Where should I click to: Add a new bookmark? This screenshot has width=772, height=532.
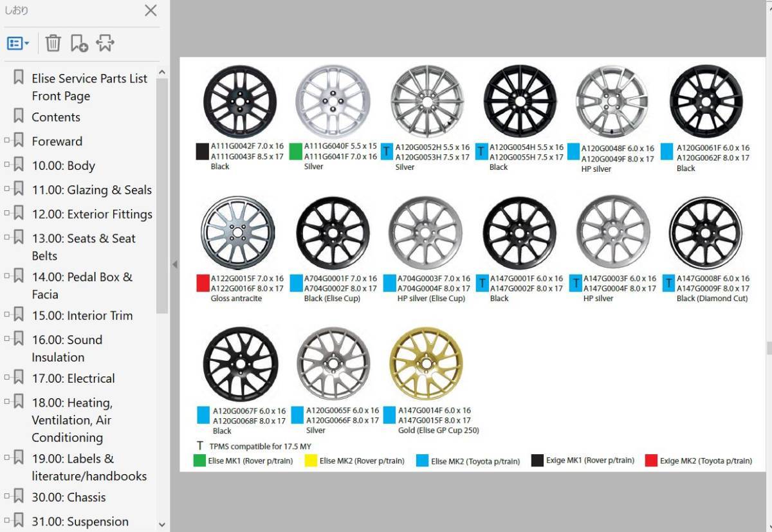pyautogui.click(x=79, y=43)
